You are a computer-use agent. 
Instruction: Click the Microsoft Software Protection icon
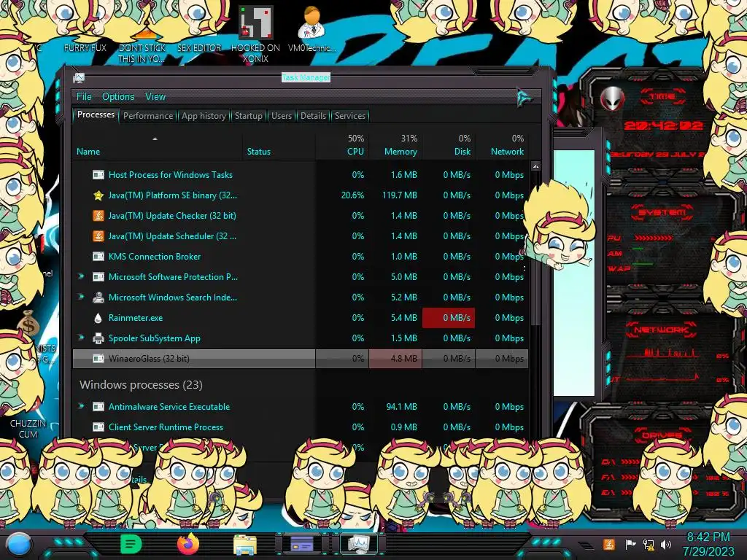pos(98,276)
